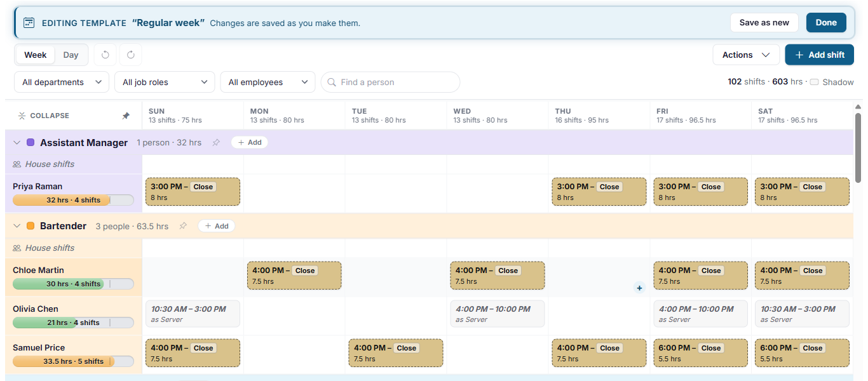The width and height of the screenshot is (868, 381).
Task: Click Samuel Price's 33.5 hrs progress bar
Action: [x=73, y=361]
